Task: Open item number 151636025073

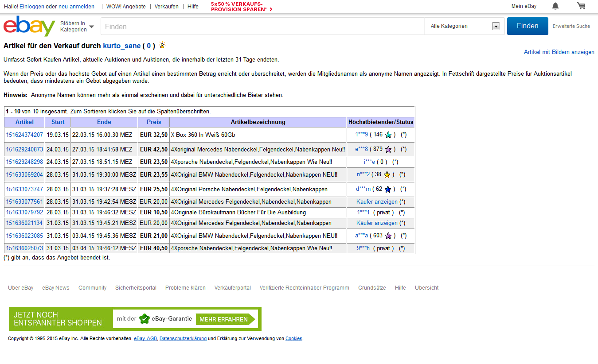Action: click(24, 248)
